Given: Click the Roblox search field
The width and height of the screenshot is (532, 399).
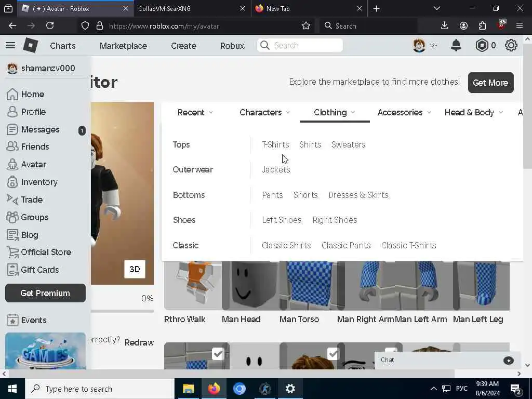Looking at the screenshot, I should coord(300,46).
